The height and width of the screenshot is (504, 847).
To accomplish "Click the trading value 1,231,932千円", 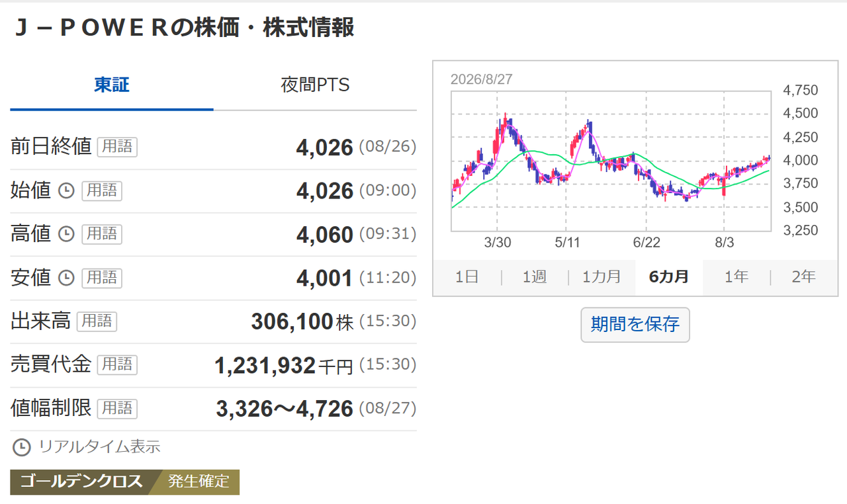I will pos(284,365).
